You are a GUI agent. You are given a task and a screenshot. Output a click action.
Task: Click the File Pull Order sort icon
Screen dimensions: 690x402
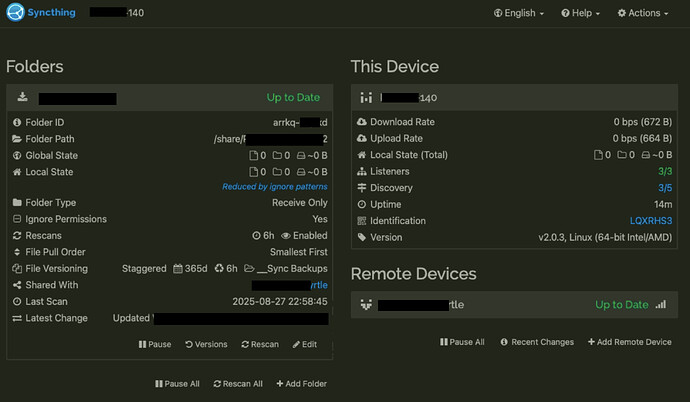coord(17,252)
